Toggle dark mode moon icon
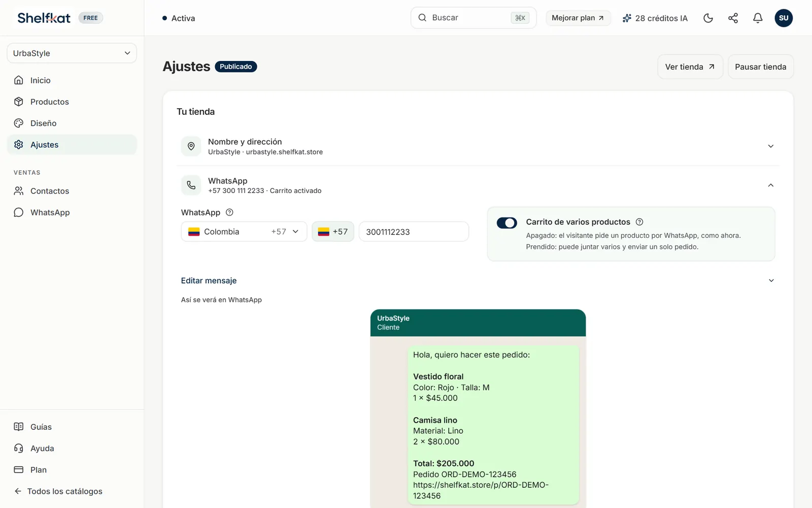The height and width of the screenshot is (508, 812). 708,18
